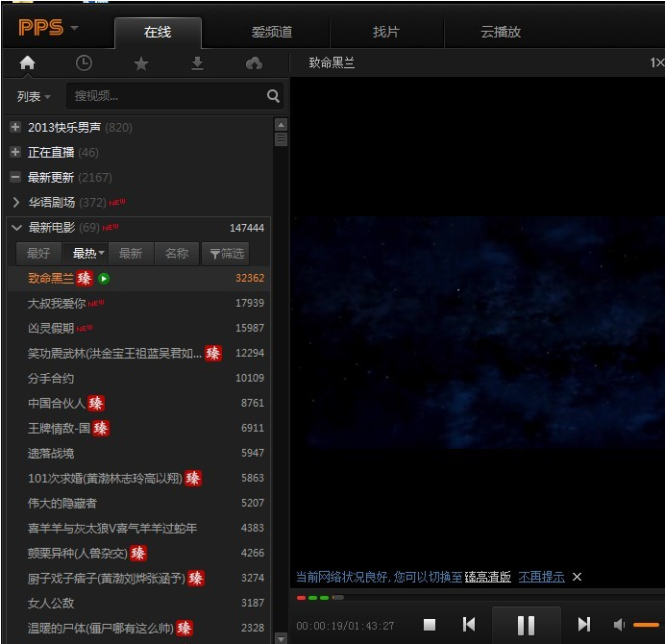The height and width of the screenshot is (644, 665).
Task: Open downloads arrow icon
Action: (197, 63)
